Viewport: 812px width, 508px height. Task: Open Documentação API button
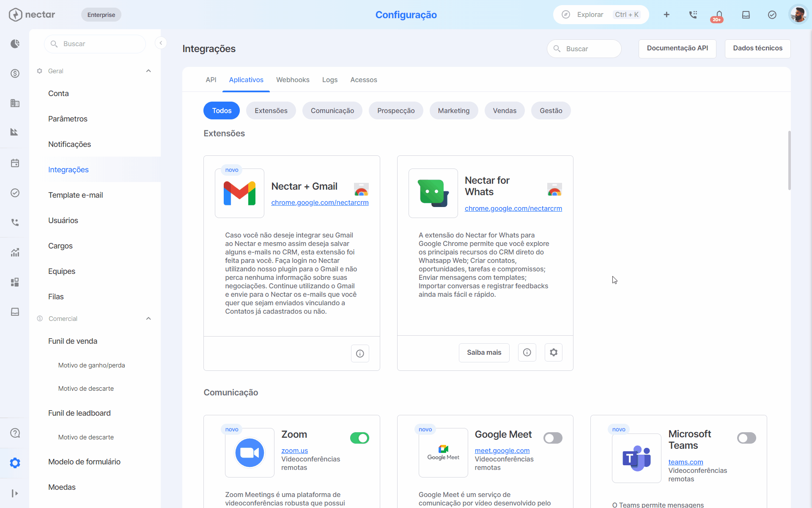pos(678,48)
